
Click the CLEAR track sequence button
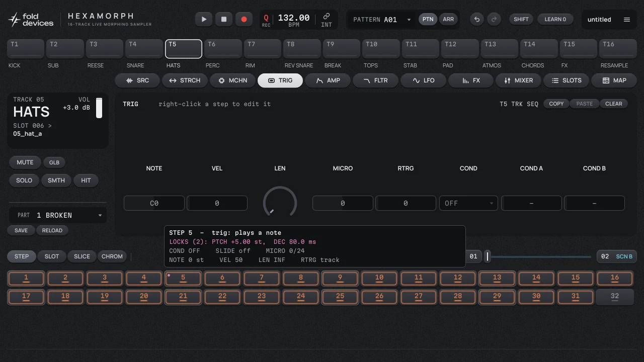pyautogui.click(x=614, y=104)
